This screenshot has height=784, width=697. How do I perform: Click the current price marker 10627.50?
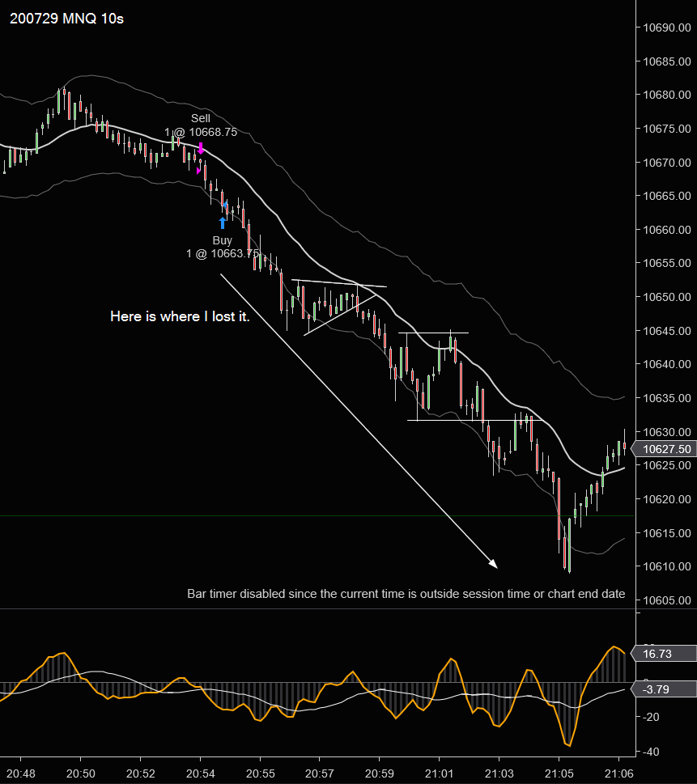[665, 449]
